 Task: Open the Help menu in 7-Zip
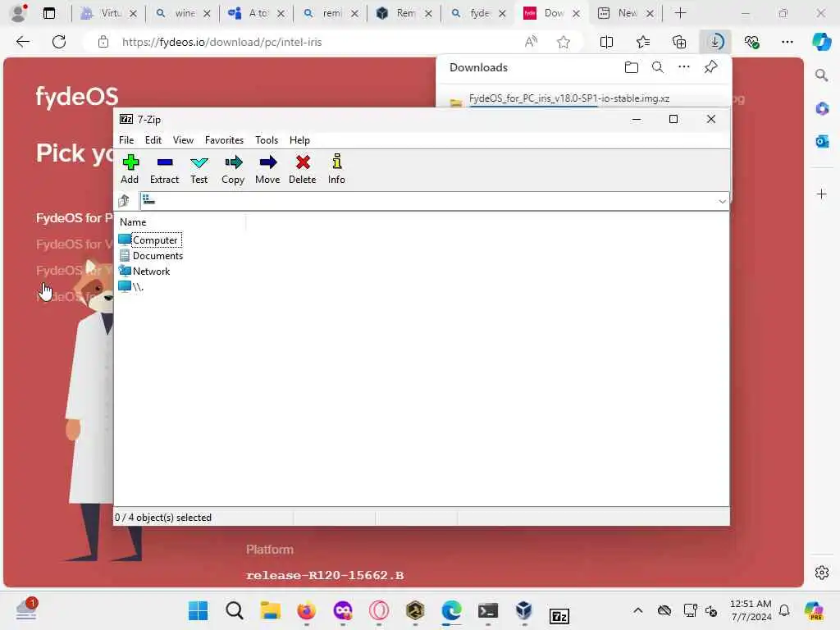pyautogui.click(x=299, y=139)
